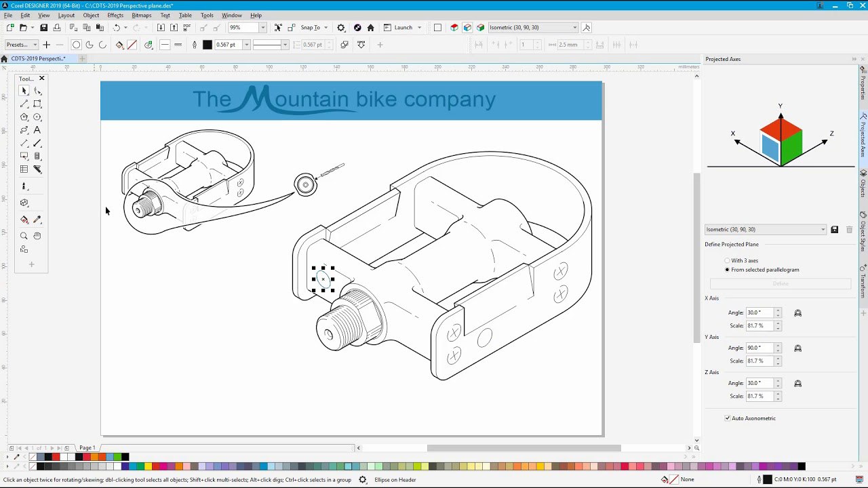Open the Tools menu
Viewport: 868px width, 488px height.
(x=207, y=15)
